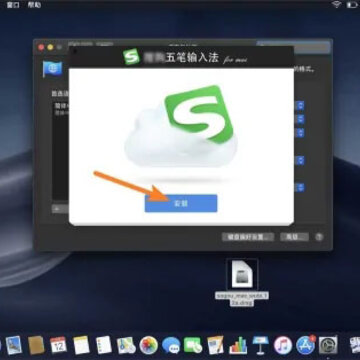Click the blue 安装 install button
This screenshot has width=360, height=360.
point(181,203)
